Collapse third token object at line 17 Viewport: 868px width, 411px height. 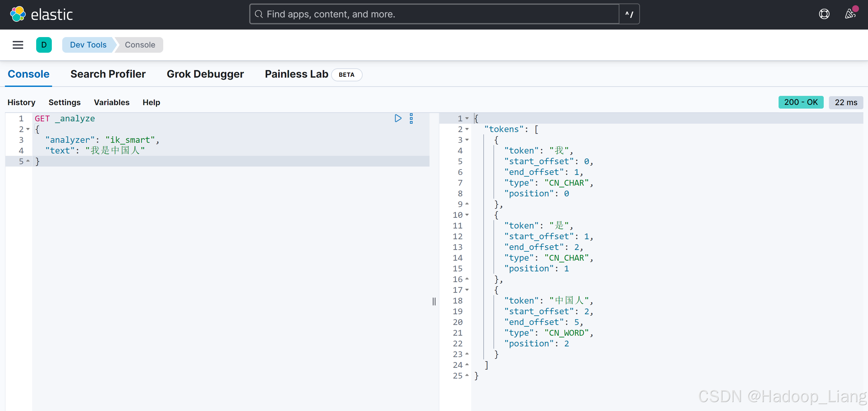pos(467,290)
